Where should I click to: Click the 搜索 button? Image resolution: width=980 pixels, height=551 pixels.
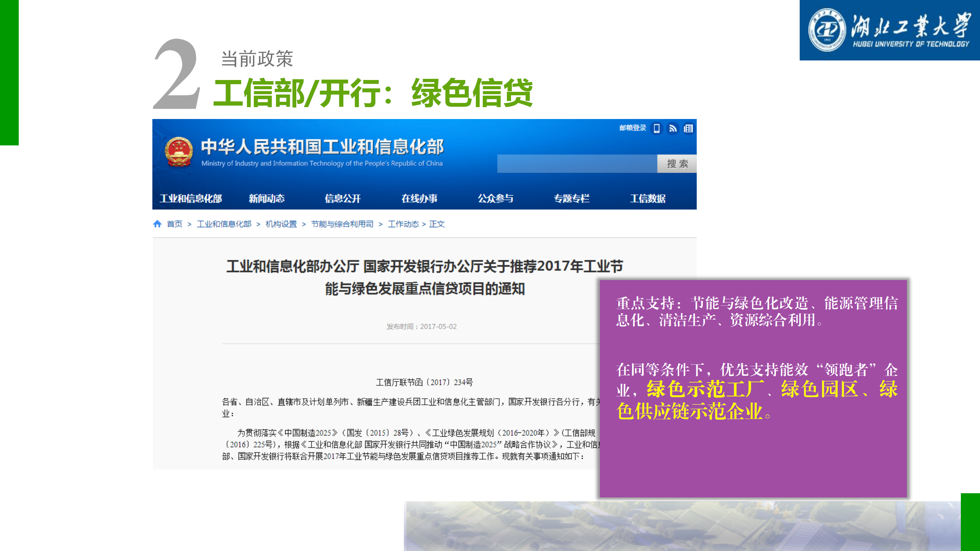click(x=677, y=164)
